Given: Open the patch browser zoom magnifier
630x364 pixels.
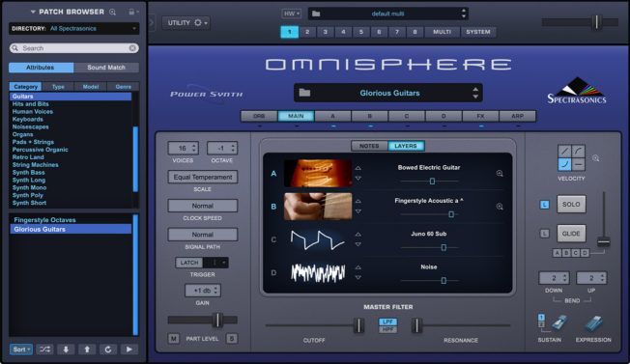Looking at the screenshot, I should (113, 12).
